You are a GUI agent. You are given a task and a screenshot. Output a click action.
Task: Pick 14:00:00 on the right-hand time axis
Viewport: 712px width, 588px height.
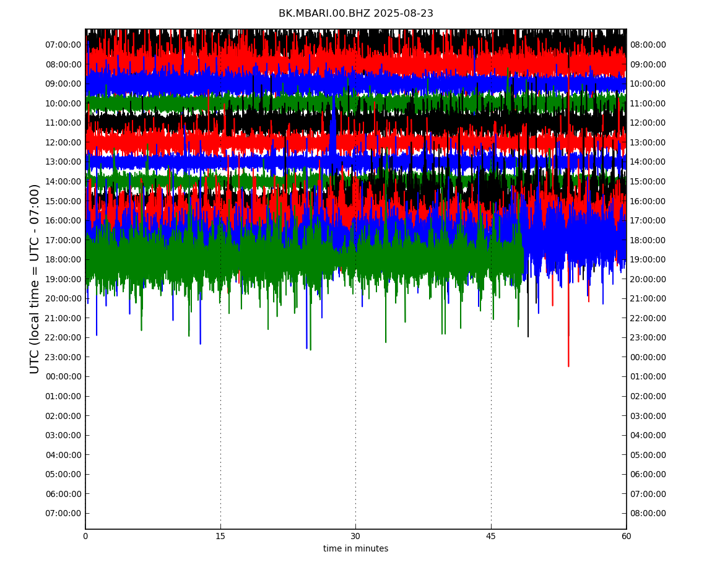648,162
